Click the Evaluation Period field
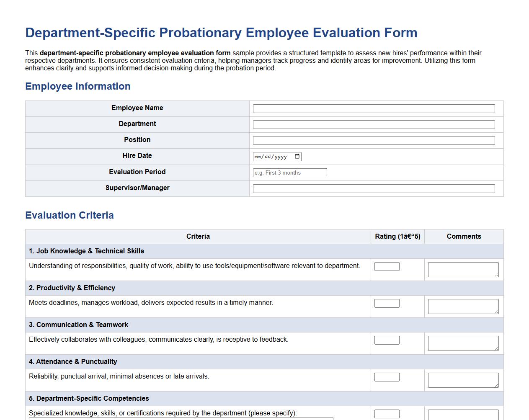529x420 pixels. pyautogui.click(x=289, y=173)
